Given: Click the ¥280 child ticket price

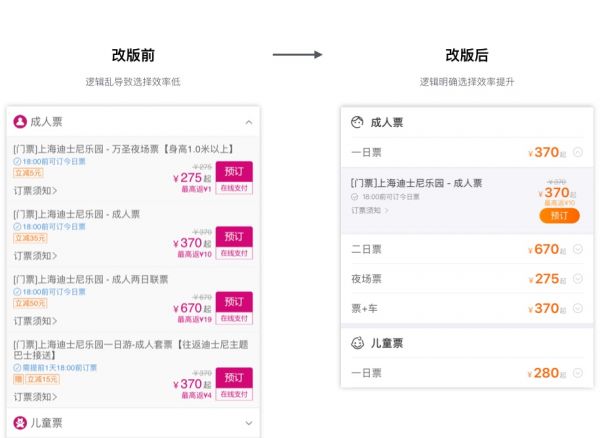Looking at the screenshot, I should pyautogui.click(x=547, y=373).
